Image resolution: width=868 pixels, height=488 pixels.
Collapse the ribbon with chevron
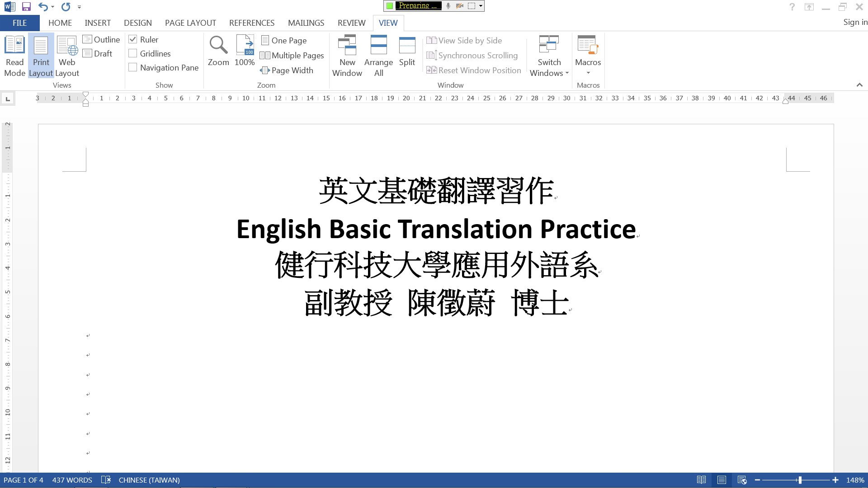[x=859, y=85]
